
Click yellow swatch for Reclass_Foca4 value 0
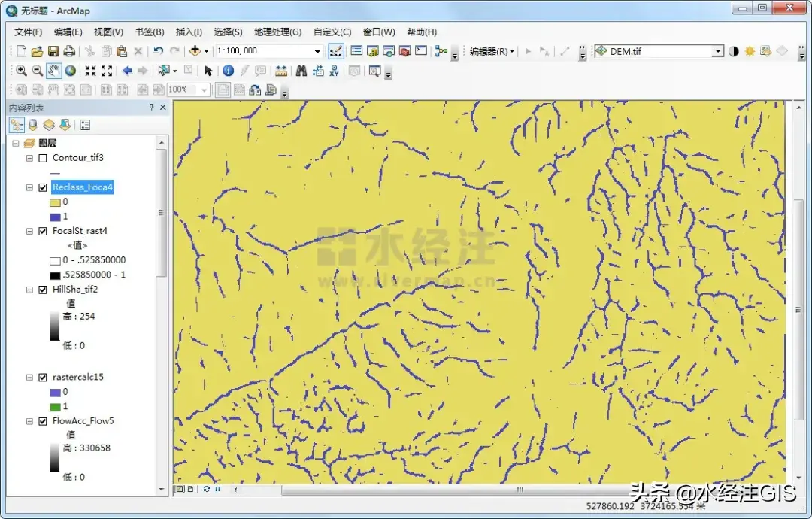[55, 202]
